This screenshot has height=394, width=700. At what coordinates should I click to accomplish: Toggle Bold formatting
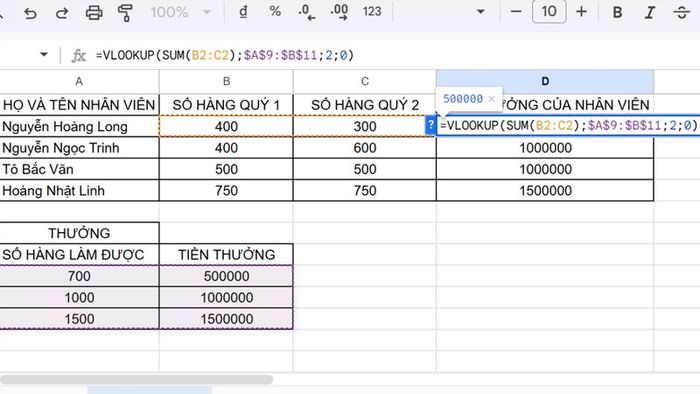pyautogui.click(x=617, y=12)
